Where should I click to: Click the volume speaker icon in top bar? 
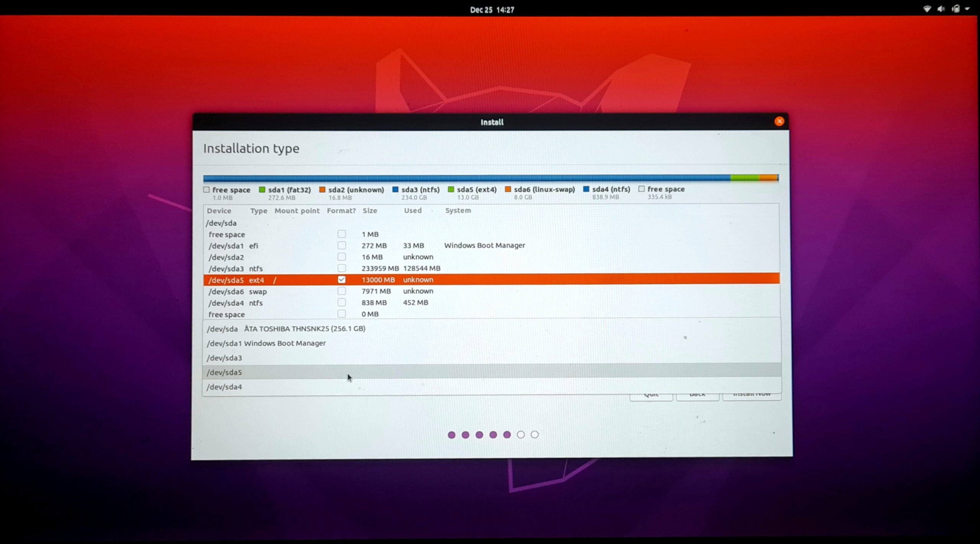(x=941, y=9)
